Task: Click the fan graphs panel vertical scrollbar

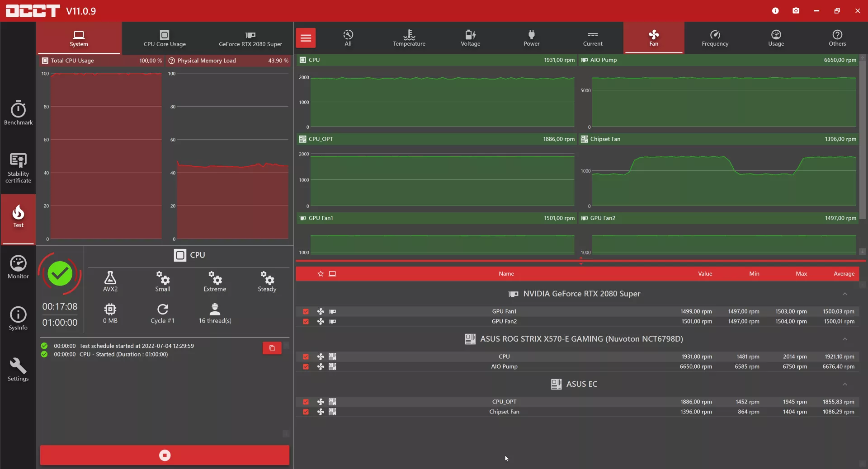Action: (x=863, y=140)
